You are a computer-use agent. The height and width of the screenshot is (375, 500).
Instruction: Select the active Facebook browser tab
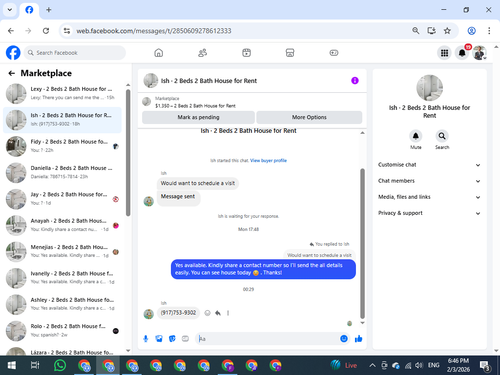pos(29,10)
